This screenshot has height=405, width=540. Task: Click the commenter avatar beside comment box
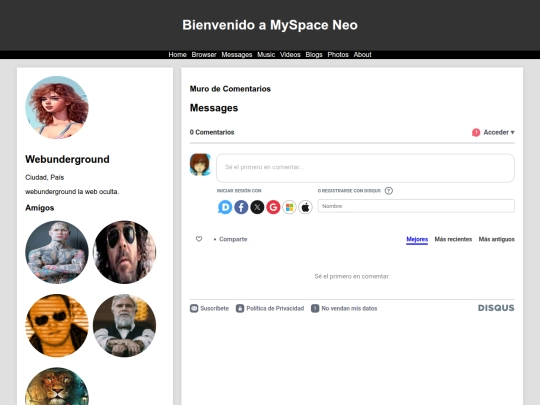tap(200, 165)
